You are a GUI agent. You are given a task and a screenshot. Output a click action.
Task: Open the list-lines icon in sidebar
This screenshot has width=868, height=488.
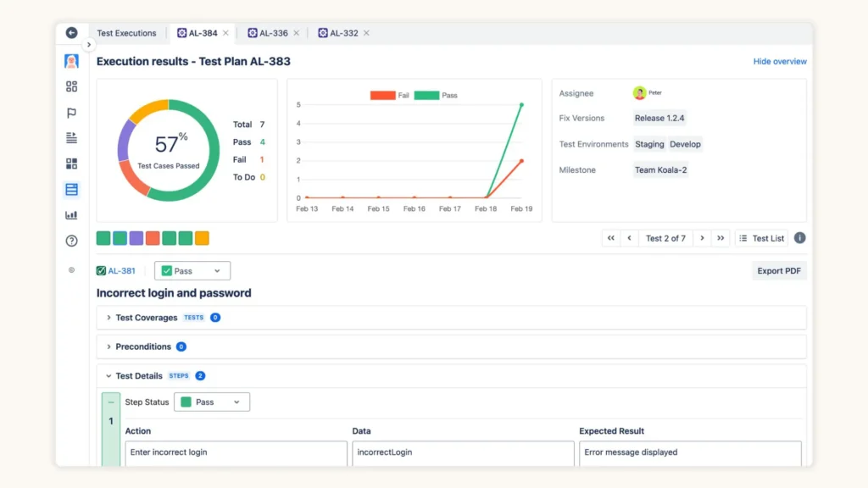click(x=71, y=138)
